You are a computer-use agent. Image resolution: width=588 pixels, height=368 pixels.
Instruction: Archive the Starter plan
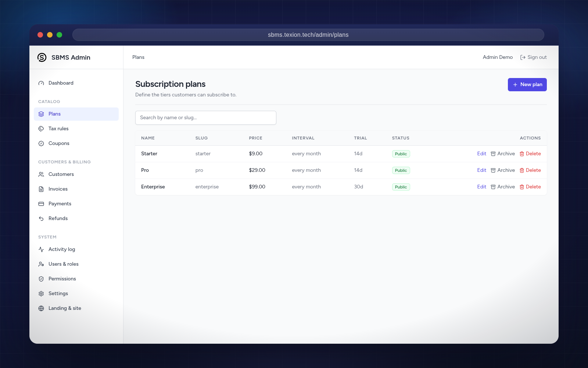click(503, 154)
